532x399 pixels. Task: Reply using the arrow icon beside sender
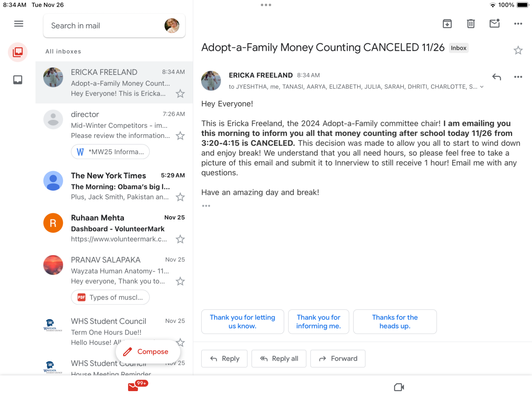coord(497,77)
